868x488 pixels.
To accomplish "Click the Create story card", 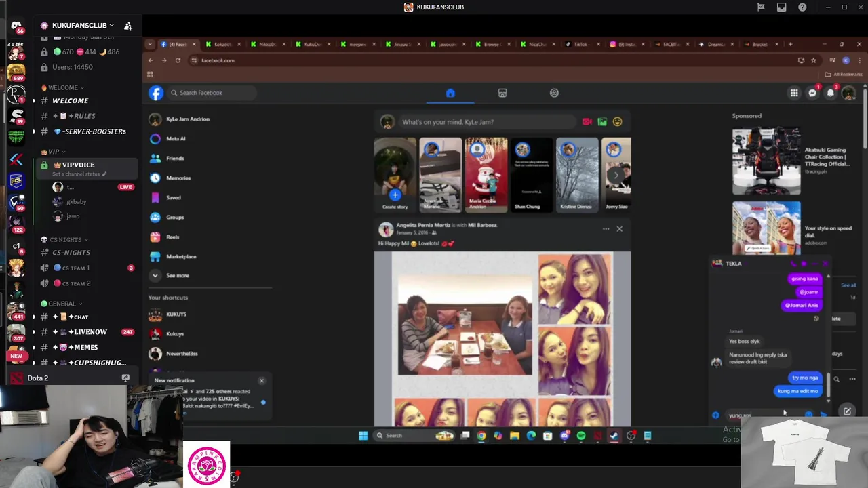I will point(395,175).
